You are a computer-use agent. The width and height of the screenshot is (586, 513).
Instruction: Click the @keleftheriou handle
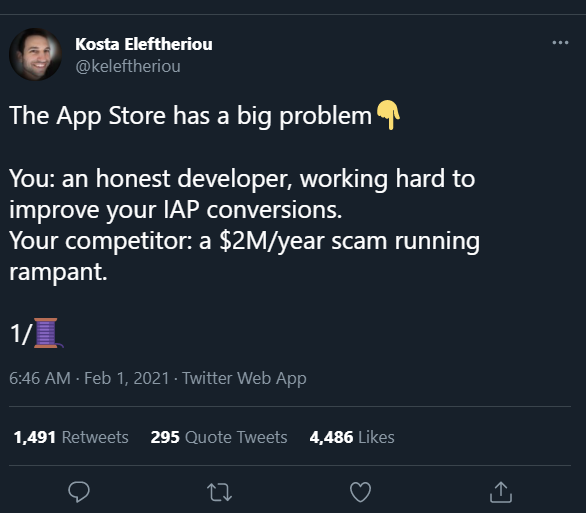[128, 67]
